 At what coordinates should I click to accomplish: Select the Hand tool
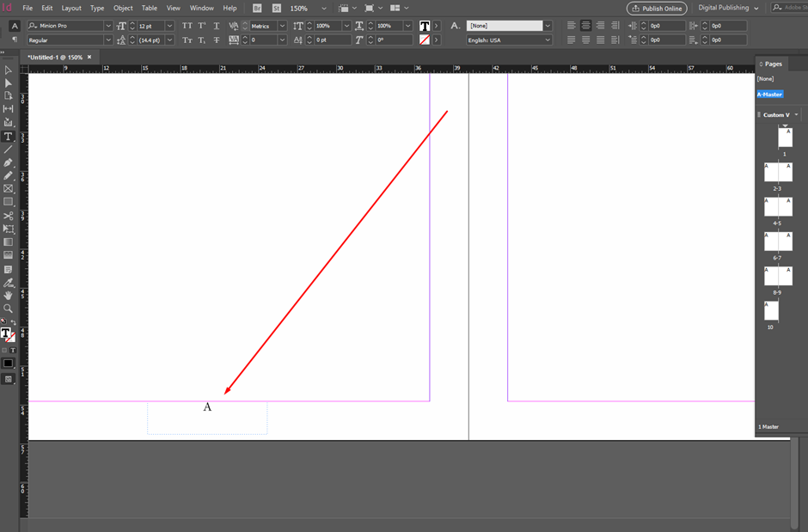[x=8, y=296]
